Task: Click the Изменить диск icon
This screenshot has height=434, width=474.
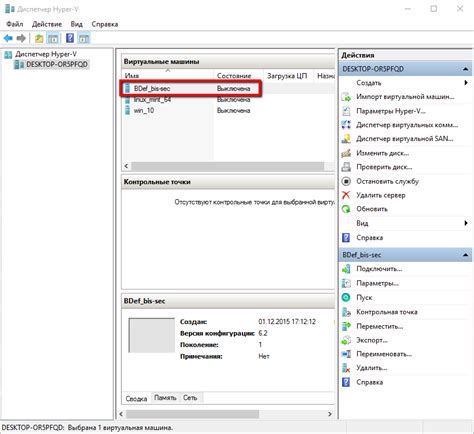Action: point(346,153)
